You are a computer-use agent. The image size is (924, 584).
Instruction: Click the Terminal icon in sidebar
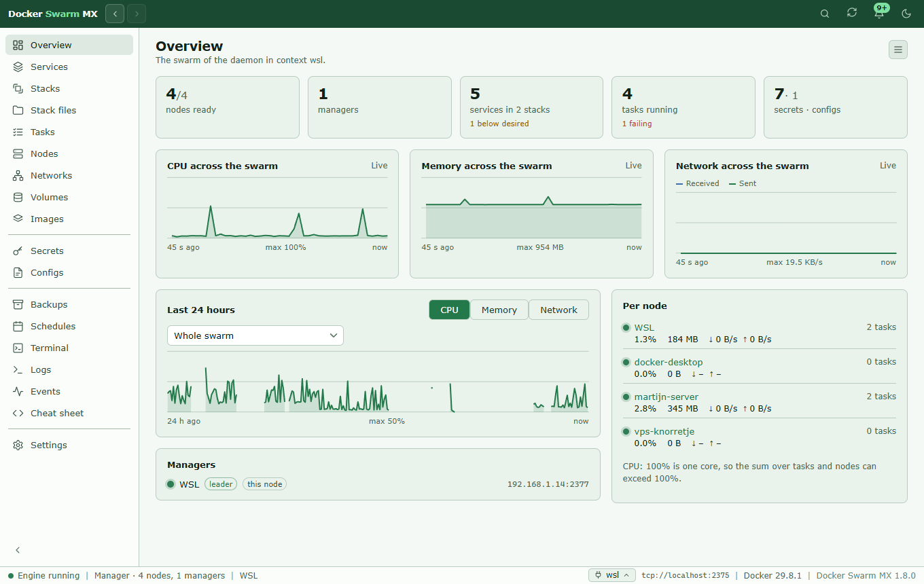coord(18,348)
